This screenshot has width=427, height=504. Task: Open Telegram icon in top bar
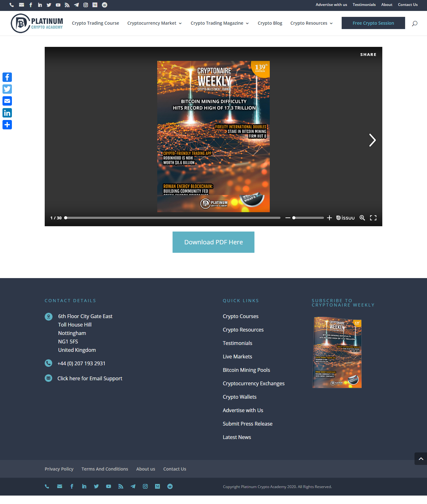(76, 5)
